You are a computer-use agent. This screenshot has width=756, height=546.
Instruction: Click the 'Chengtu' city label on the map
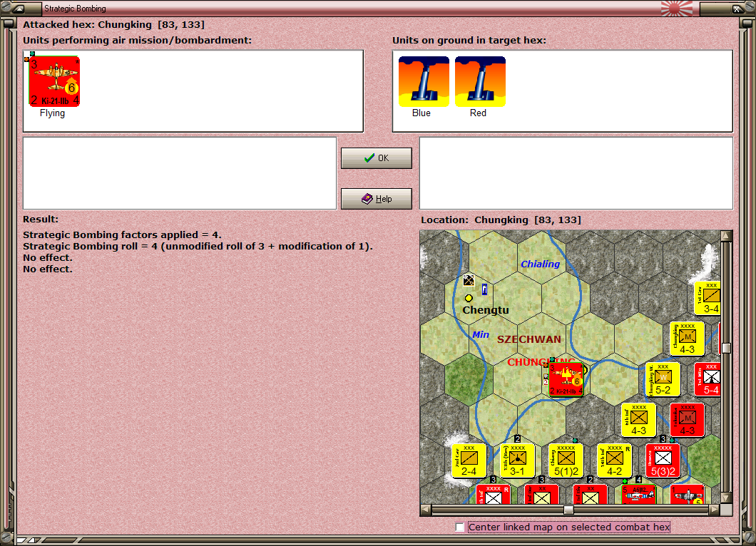point(486,310)
